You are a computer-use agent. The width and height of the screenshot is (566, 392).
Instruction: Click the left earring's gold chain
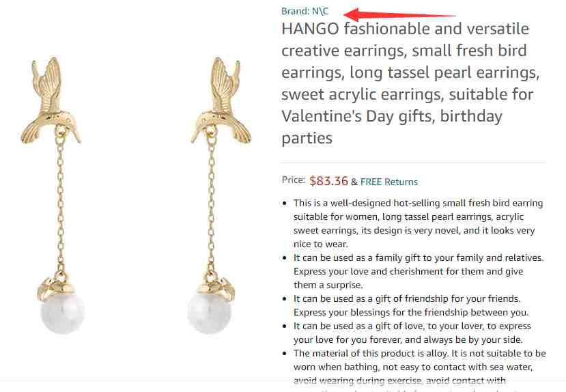pos(61,206)
